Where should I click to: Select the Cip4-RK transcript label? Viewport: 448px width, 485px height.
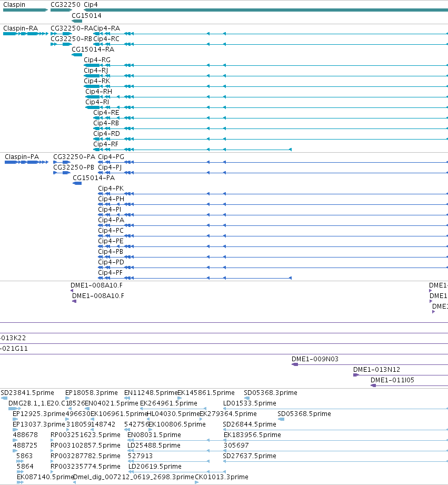97,81
